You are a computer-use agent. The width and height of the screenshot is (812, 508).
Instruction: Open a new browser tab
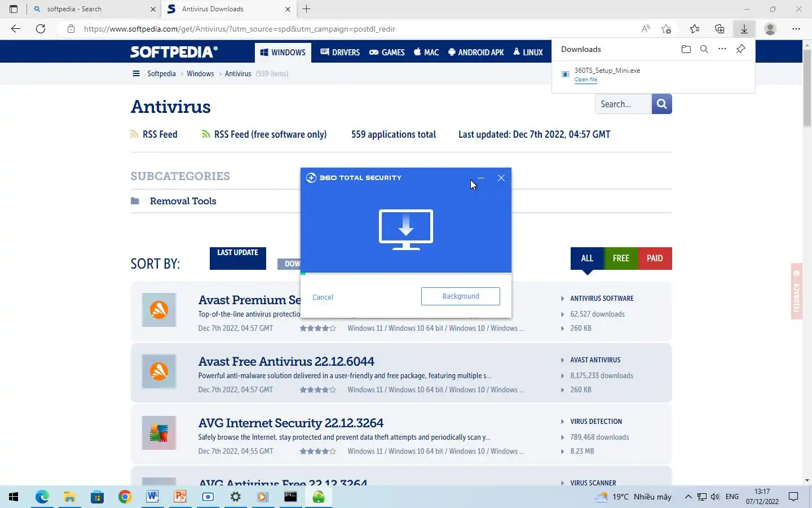click(307, 9)
